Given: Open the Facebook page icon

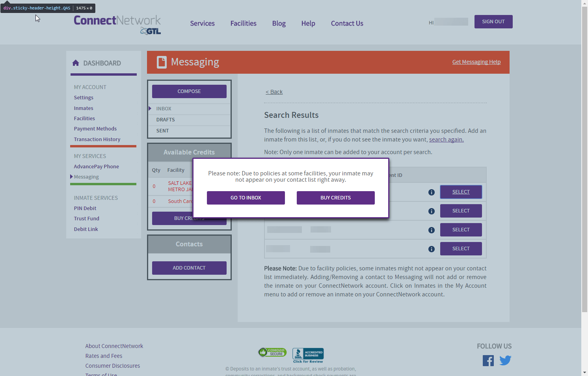Looking at the screenshot, I should 488,361.
